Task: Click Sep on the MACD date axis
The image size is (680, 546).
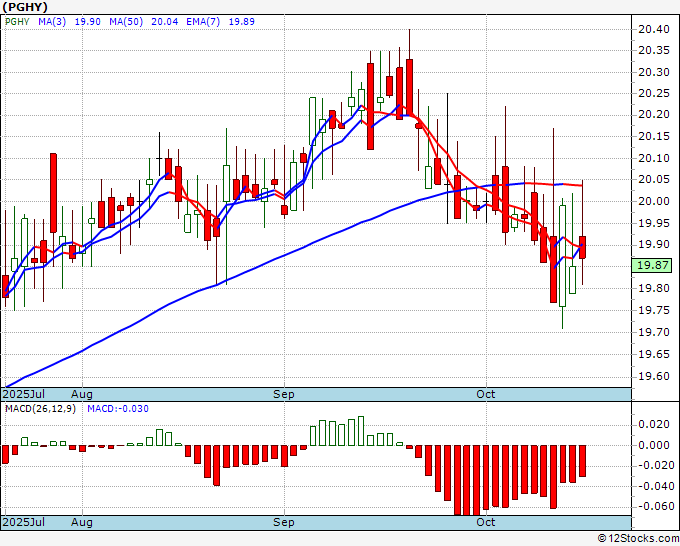Action: pyautogui.click(x=284, y=522)
